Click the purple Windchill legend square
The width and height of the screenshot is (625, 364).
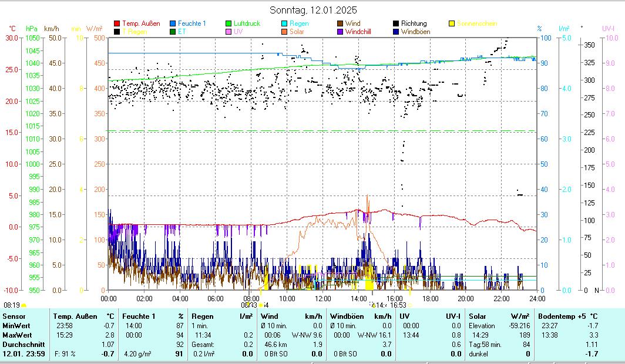(x=341, y=32)
